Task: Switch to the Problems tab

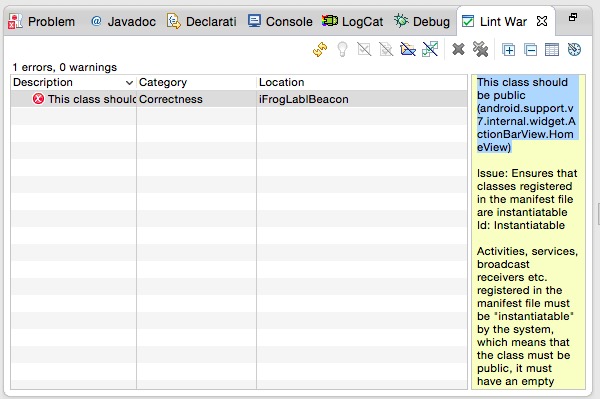Action: click(42, 21)
